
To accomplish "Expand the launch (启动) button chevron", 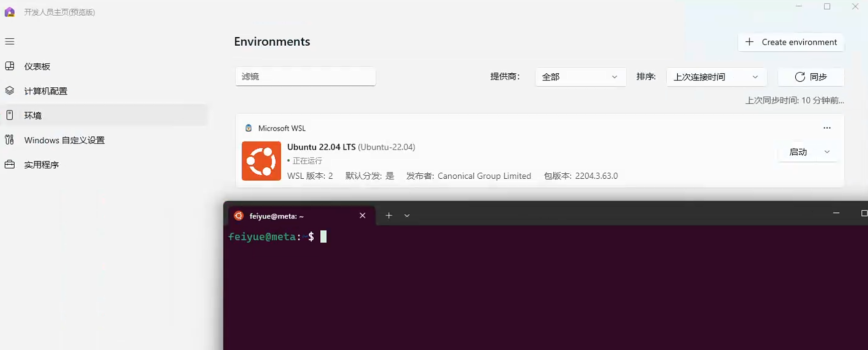I will [x=827, y=152].
